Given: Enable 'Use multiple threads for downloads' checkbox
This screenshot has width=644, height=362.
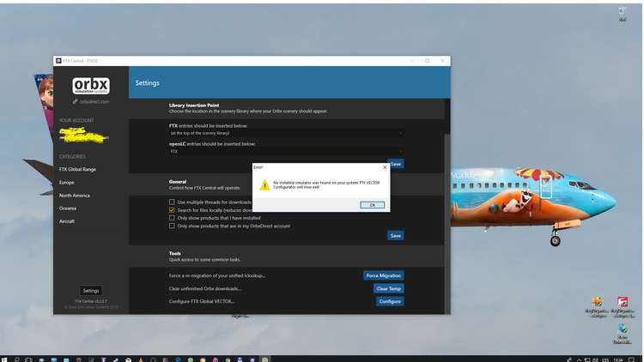Looking at the screenshot, I should coord(172,202).
